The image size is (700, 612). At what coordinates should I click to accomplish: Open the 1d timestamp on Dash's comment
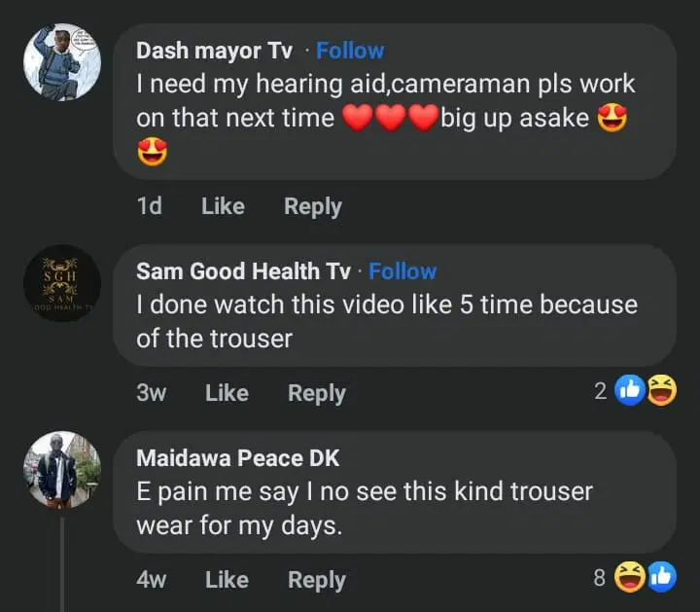(x=150, y=206)
